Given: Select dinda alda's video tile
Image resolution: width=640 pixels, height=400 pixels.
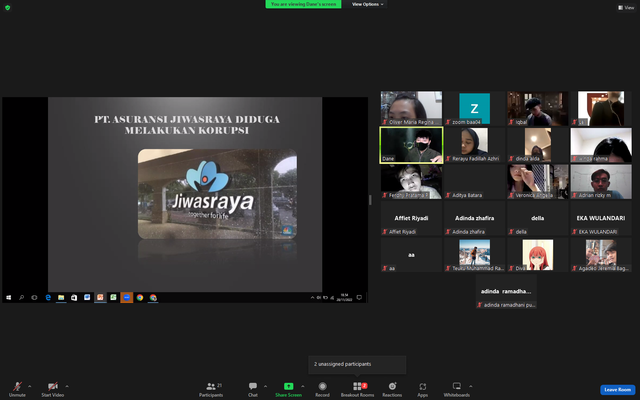Looking at the screenshot, I should [538, 145].
